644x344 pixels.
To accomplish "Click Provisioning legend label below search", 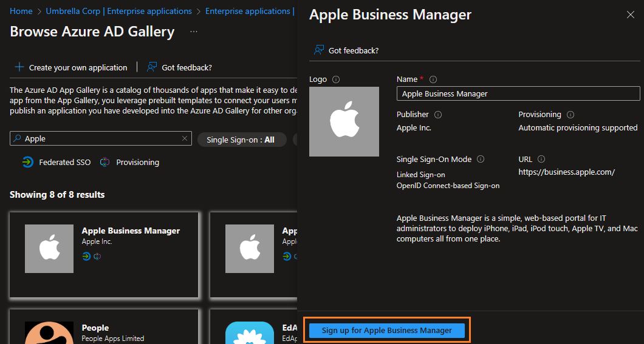I will coord(137,163).
